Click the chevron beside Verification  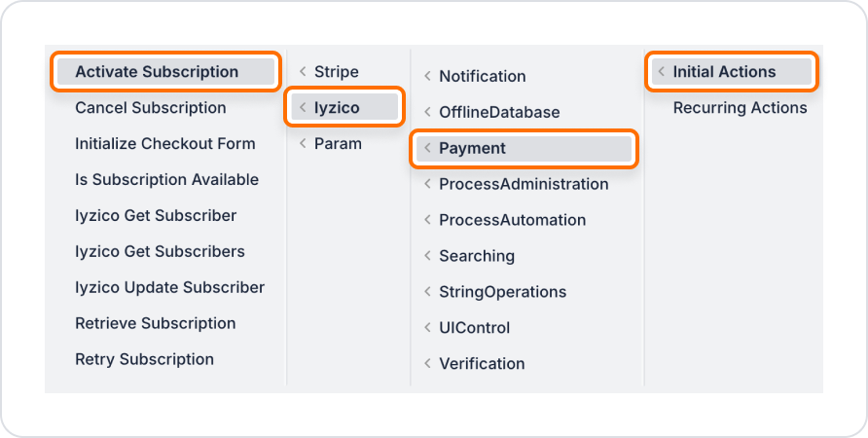click(427, 363)
